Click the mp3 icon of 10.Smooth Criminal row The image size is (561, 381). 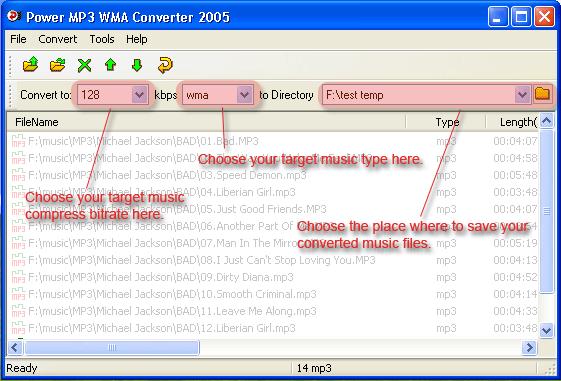(18, 294)
